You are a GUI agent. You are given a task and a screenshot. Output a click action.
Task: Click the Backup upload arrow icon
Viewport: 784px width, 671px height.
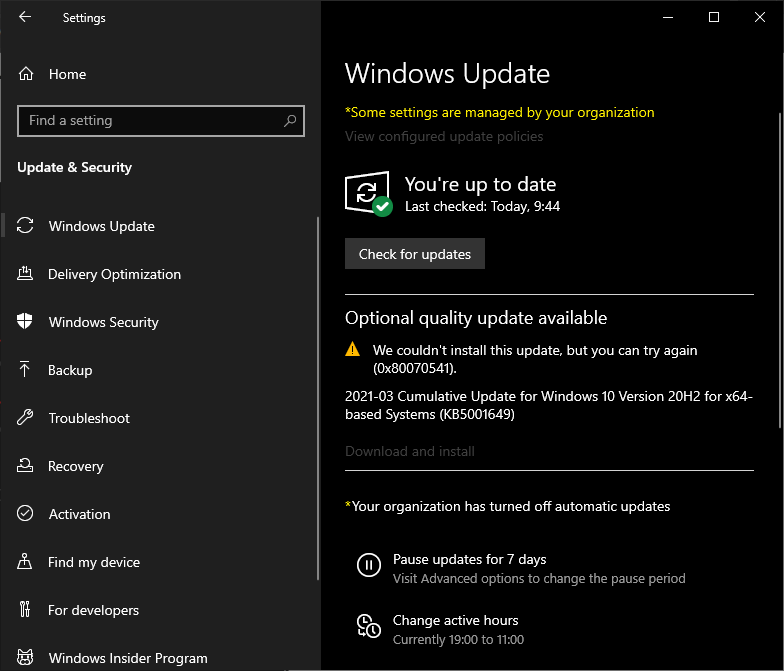tap(26, 370)
